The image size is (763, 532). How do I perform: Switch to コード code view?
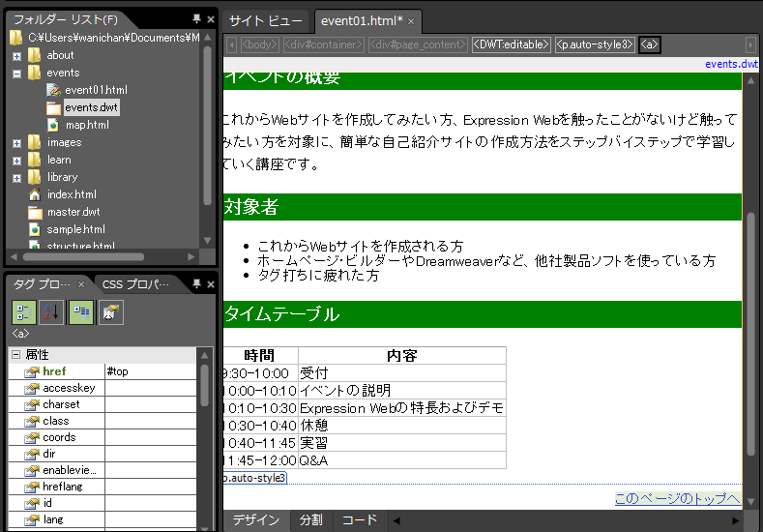click(x=359, y=520)
